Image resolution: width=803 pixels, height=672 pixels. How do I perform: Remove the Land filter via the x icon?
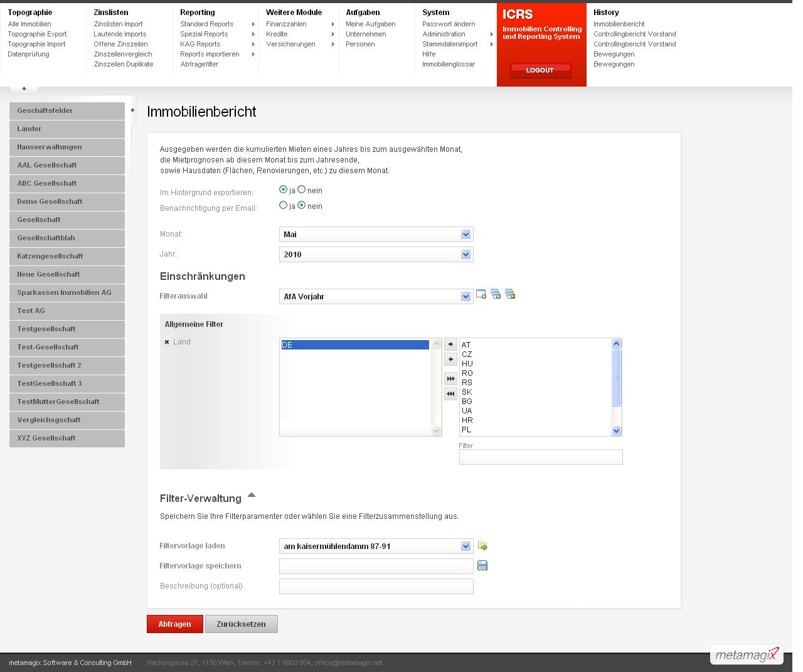tap(167, 342)
